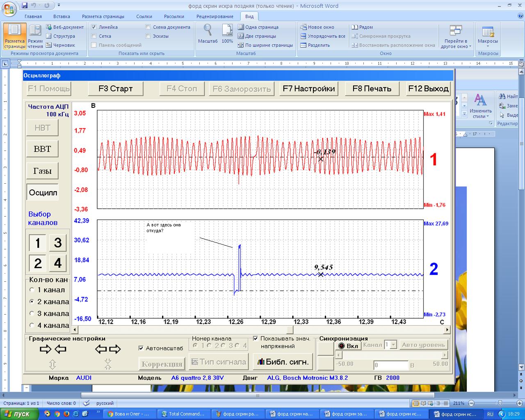Click Упорядочить все in the ribbon
Screen dimensions: 525x420
(x=323, y=36)
